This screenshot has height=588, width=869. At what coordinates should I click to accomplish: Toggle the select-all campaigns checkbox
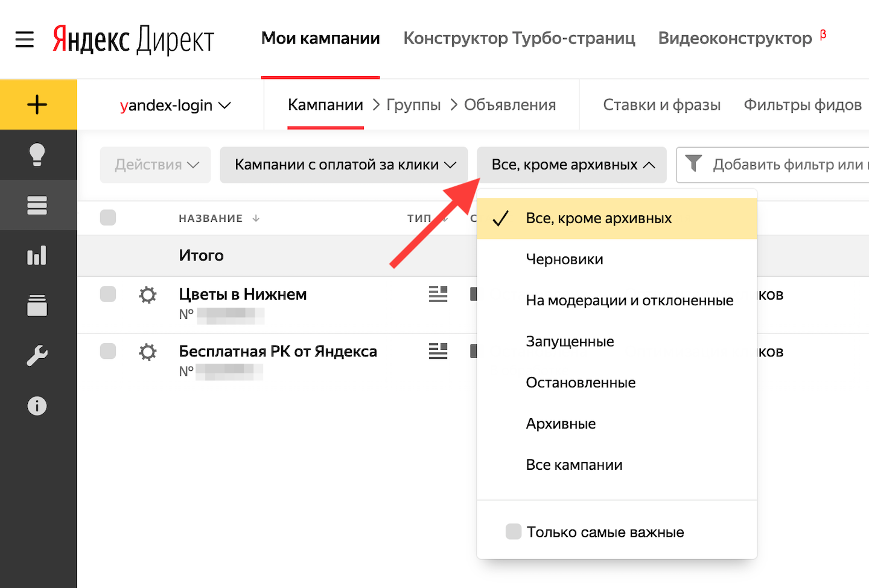pyautogui.click(x=108, y=217)
